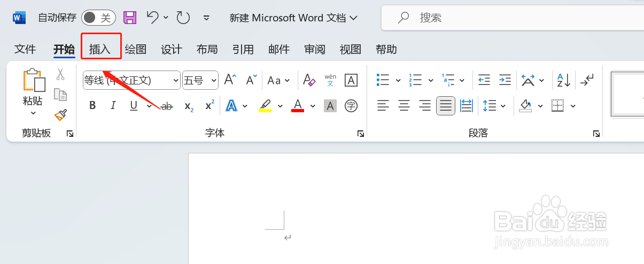
Task: Click the Undo arrow icon
Action: [x=153, y=18]
